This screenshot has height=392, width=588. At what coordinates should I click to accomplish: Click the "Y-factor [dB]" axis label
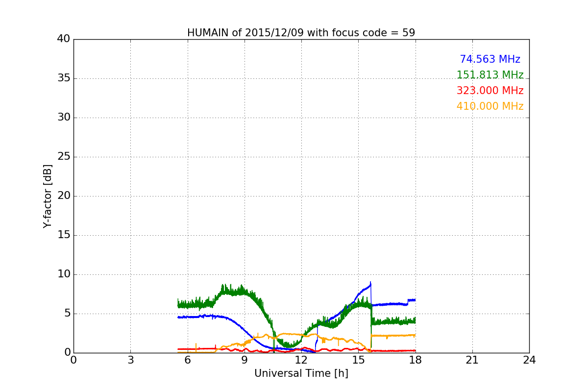[x=48, y=196]
